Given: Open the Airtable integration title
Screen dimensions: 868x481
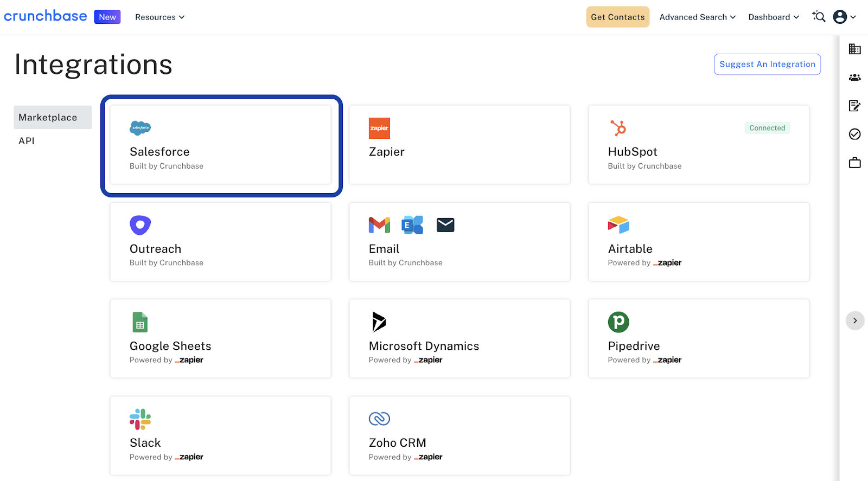Looking at the screenshot, I should pyautogui.click(x=630, y=249).
